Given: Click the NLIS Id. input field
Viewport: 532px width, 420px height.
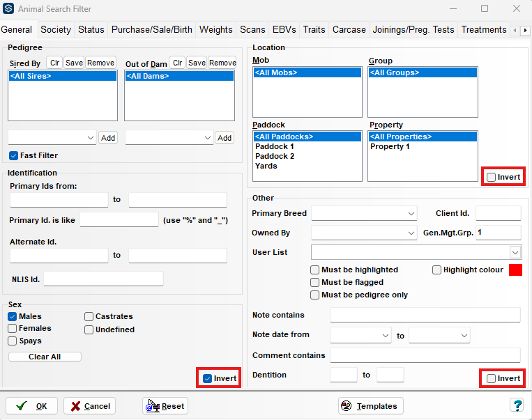Looking at the screenshot, I should click(x=103, y=279).
